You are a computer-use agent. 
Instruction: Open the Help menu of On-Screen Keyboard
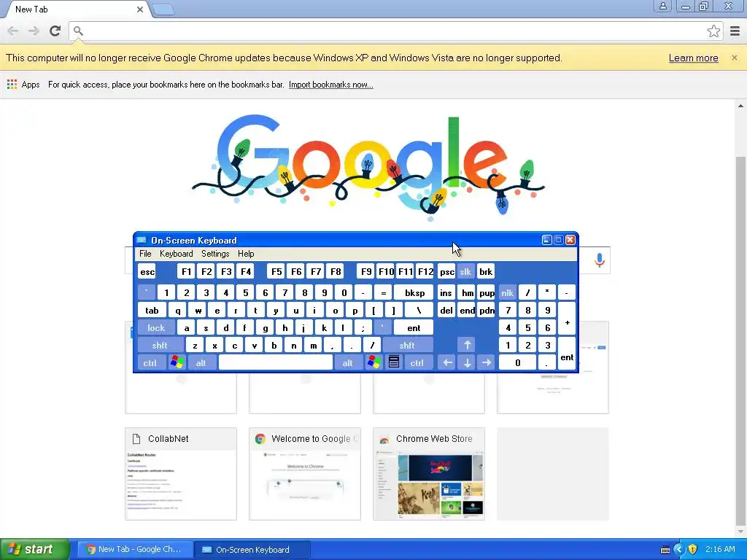click(x=246, y=254)
